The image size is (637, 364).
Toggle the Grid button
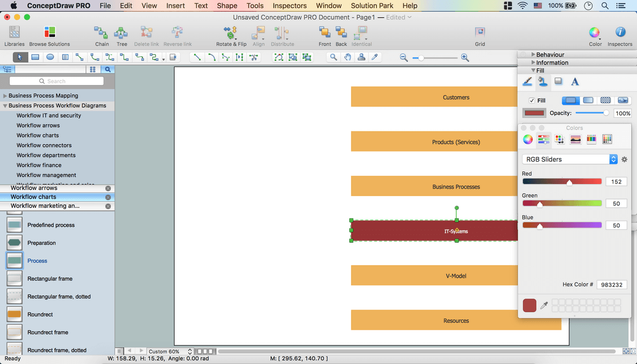pos(480,36)
